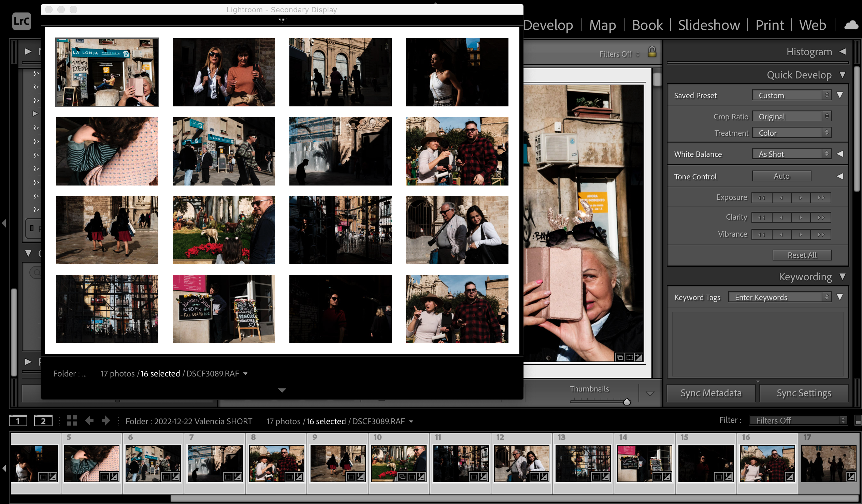Toggle the filter switch beside Filters Off
The image size is (862, 504).
click(858, 420)
